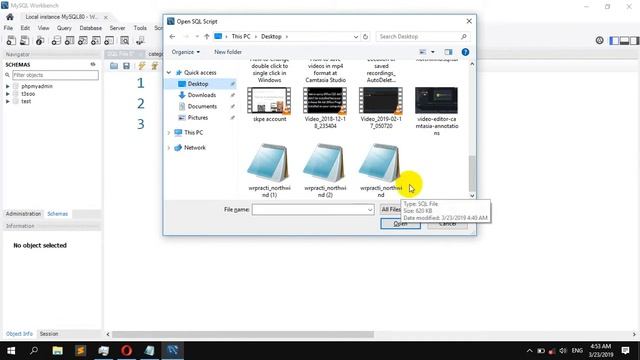
Task: Click the create new view icon
Action: (82, 40)
